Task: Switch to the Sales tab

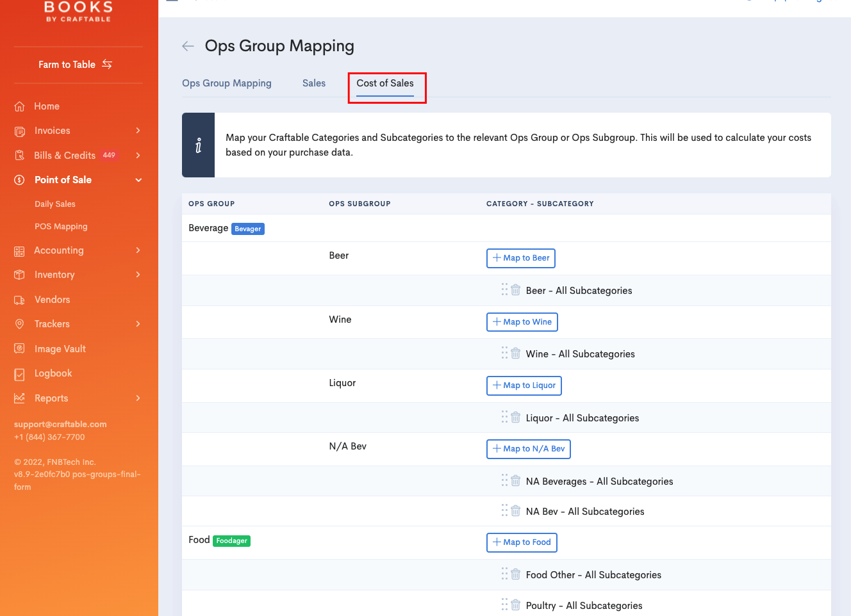Action: [x=313, y=83]
